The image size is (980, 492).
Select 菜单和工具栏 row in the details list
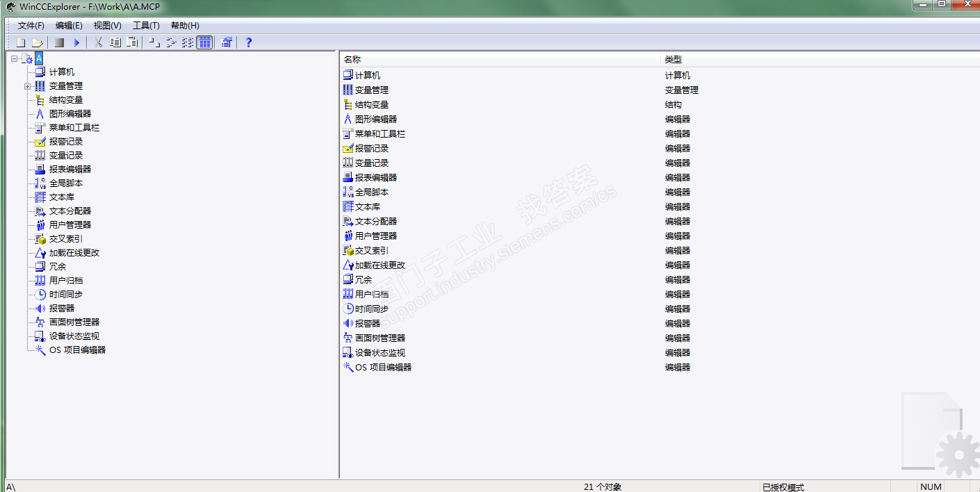click(660, 133)
